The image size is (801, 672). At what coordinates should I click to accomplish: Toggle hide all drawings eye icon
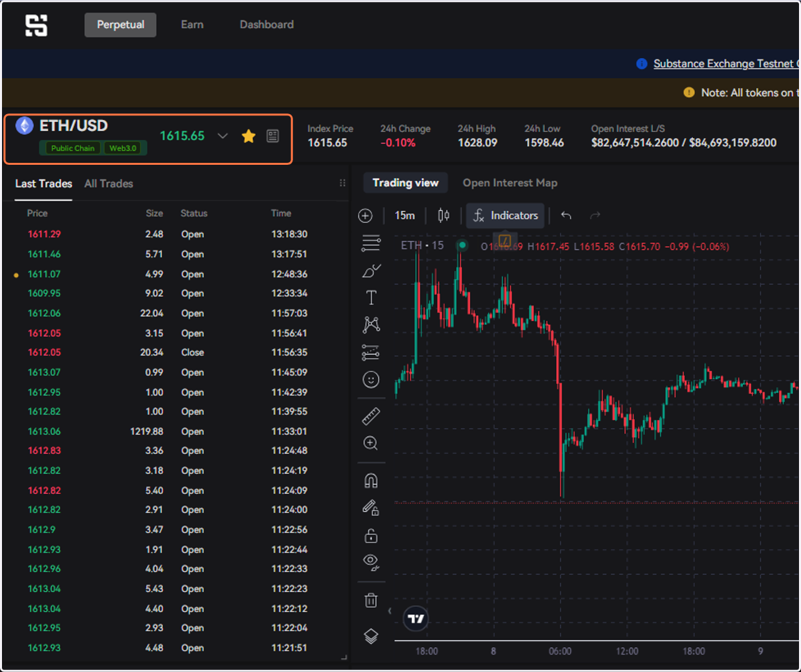point(370,562)
